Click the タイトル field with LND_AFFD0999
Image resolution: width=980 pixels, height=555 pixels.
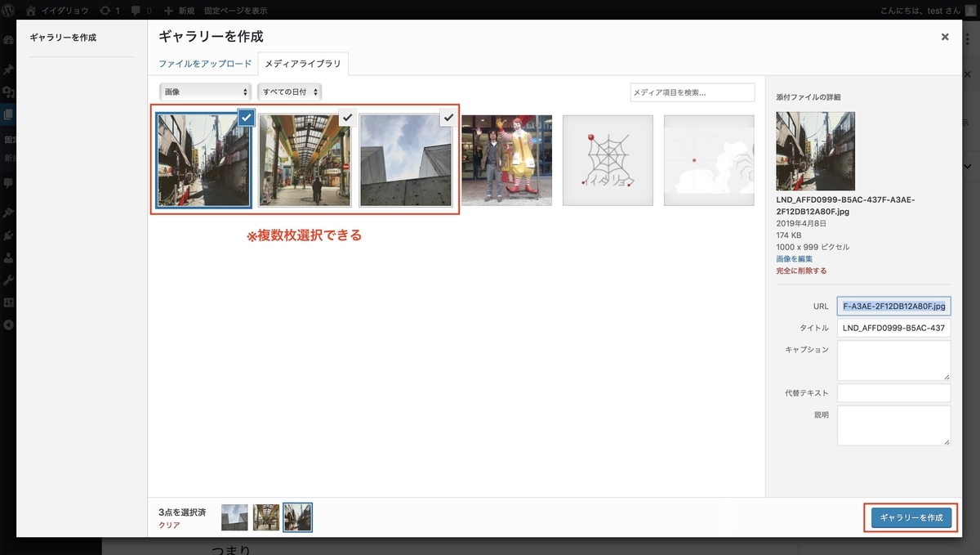[x=893, y=328]
